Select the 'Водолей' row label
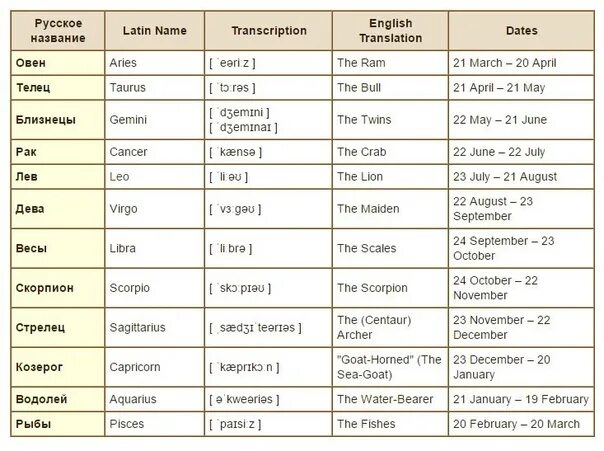Image resolution: width=604 pixels, height=451 pixels. coord(58,399)
